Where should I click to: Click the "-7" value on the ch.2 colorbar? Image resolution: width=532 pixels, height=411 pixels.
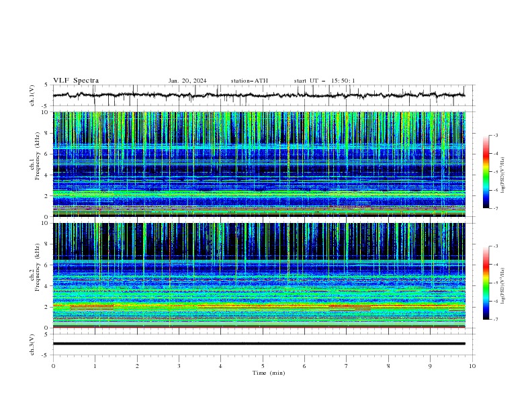click(496, 320)
